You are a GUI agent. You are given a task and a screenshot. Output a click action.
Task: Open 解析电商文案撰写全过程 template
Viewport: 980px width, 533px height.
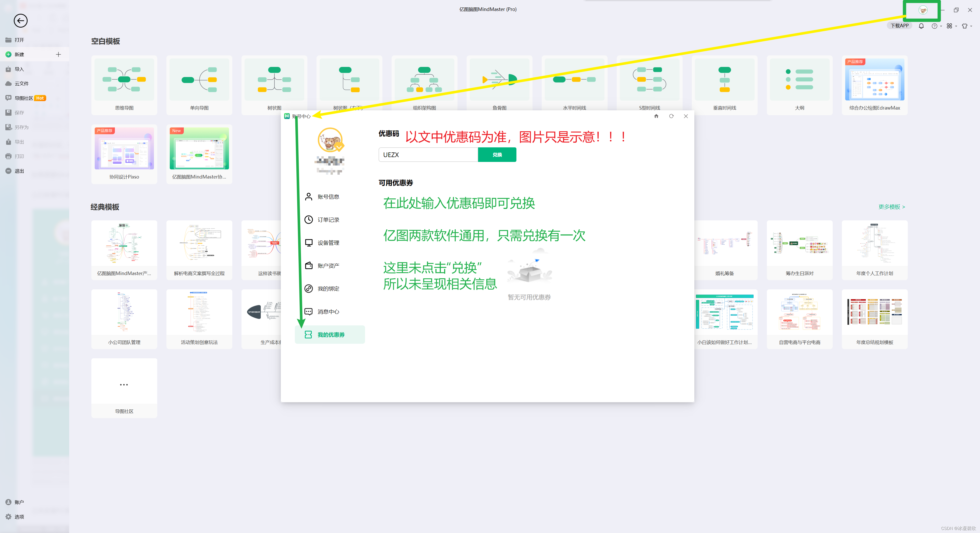point(199,250)
